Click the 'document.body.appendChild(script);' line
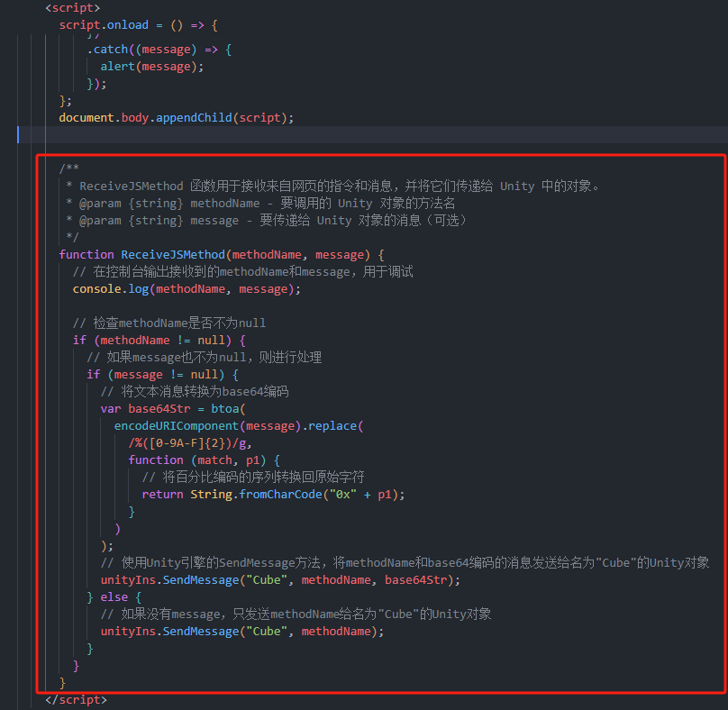728x710 pixels. pyautogui.click(x=177, y=118)
